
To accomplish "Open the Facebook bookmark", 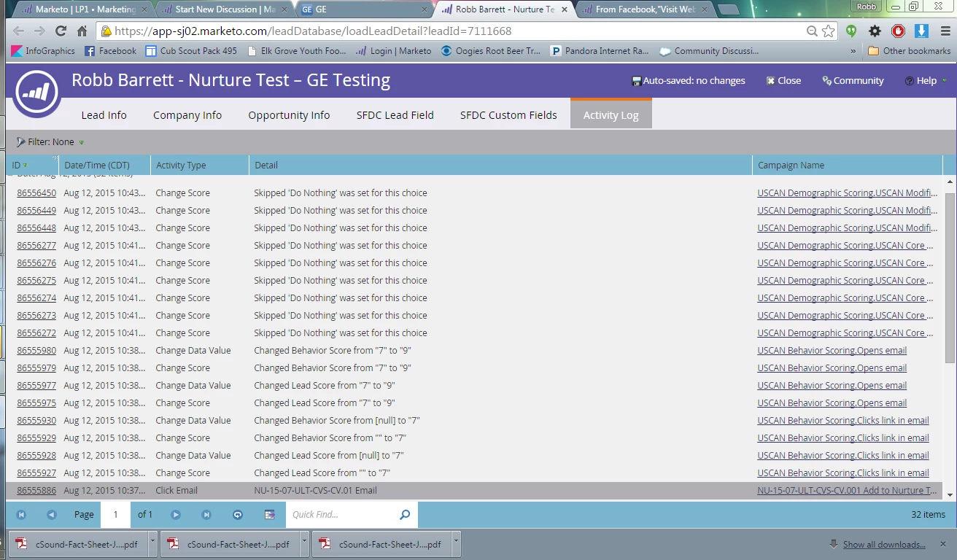I will point(111,51).
